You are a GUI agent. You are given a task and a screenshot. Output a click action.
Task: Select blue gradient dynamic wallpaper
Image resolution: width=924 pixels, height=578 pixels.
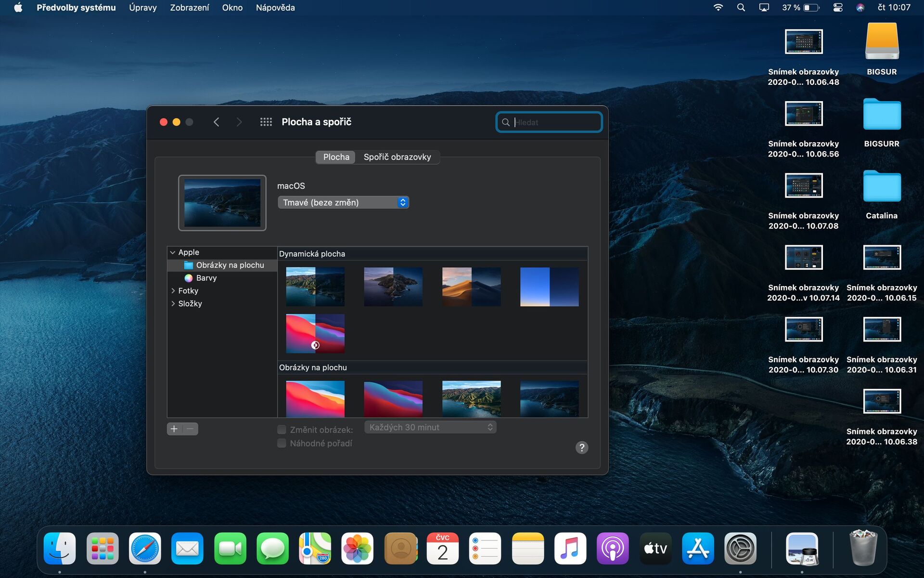549,287
